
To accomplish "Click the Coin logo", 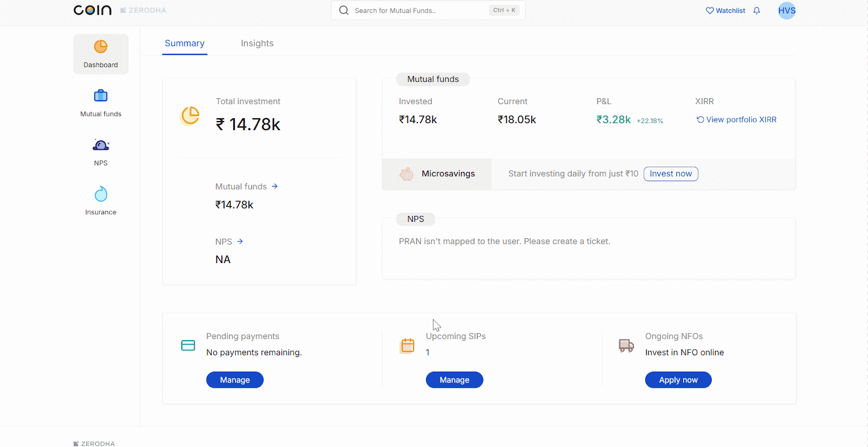I will coord(93,10).
